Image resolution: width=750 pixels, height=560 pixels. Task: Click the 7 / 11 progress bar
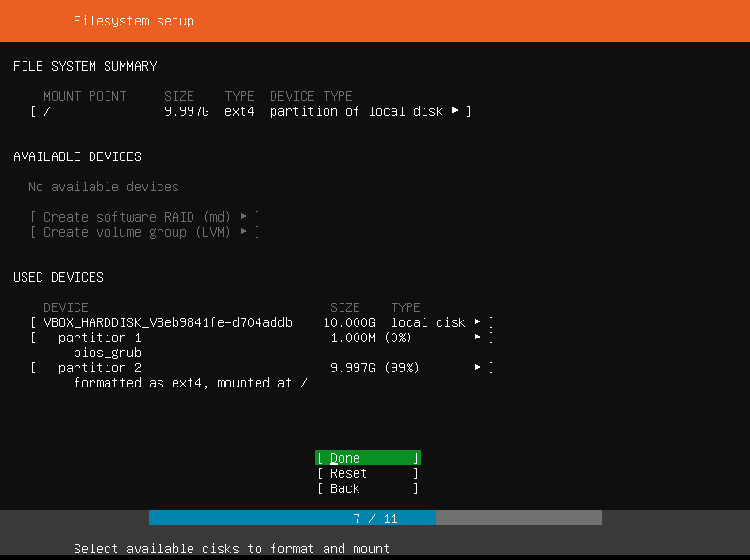point(375,518)
